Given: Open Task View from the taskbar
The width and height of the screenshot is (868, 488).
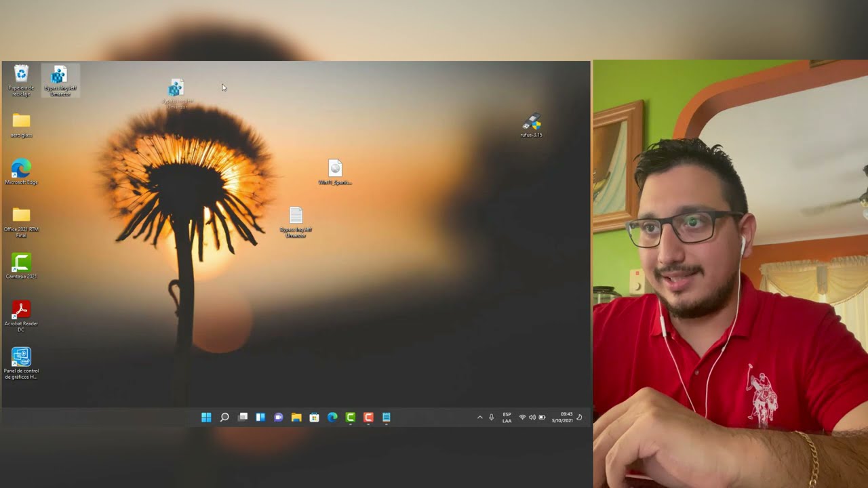Looking at the screenshot, I should pyautogui.click(x=243, y=418).
